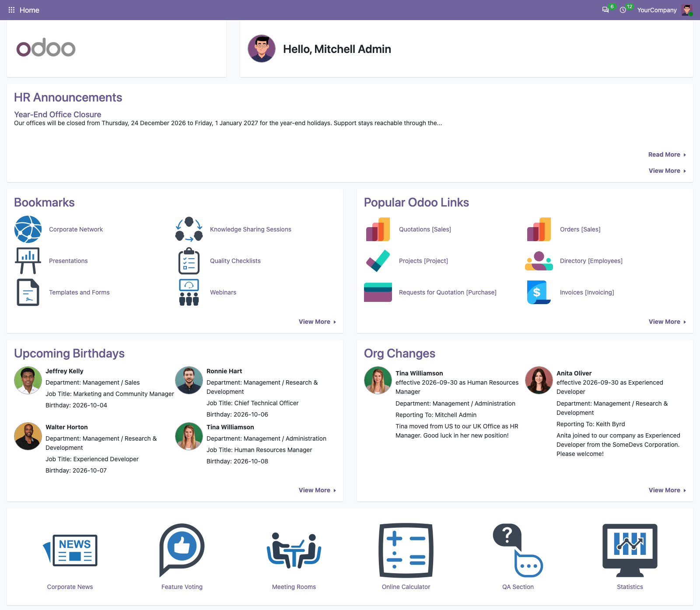
Task: Click Ronnie Hart's birthday photo
Action: (189, 380)
